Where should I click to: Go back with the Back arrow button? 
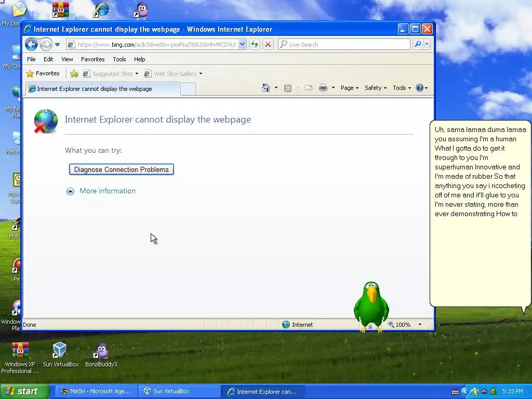tap(31, 45)
